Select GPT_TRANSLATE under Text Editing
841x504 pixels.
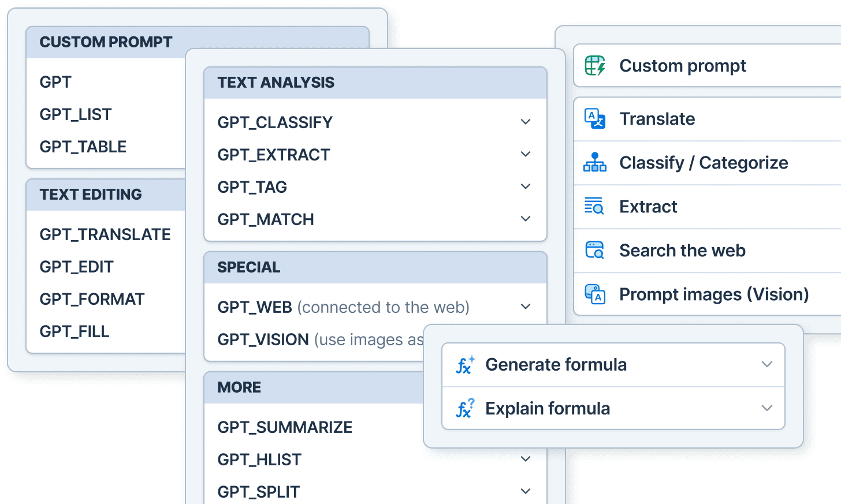pos(105,234)
